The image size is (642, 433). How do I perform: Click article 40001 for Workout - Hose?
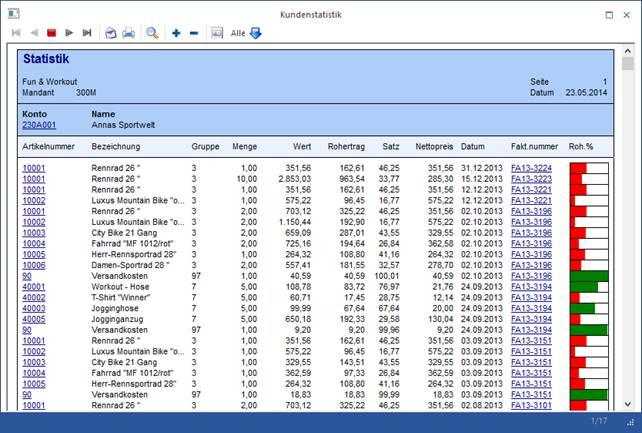[x=33, y=286]
